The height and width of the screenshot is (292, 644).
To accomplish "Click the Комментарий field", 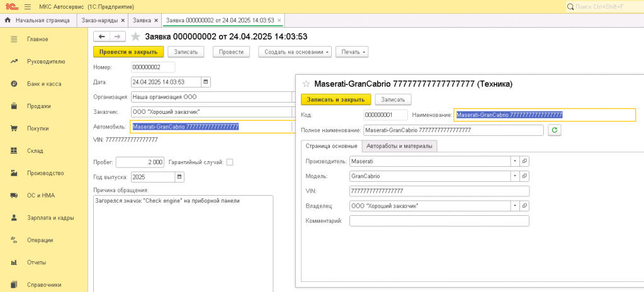I will tap(439, 221).
